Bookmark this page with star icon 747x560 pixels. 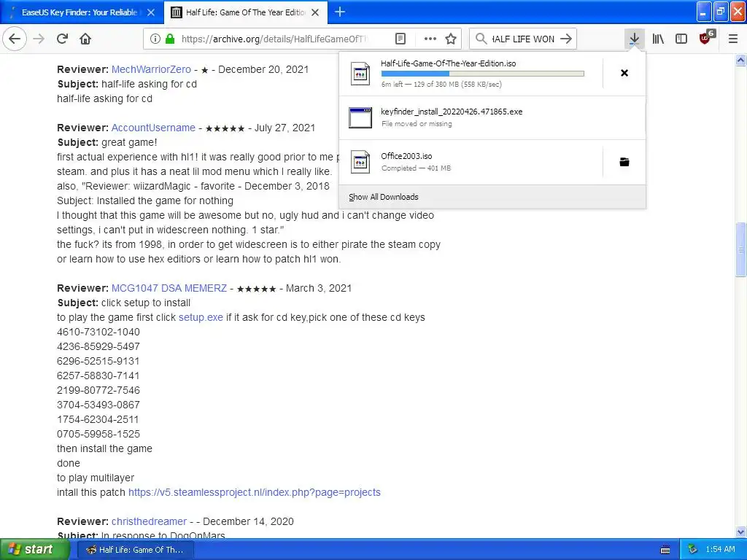coord(451,39)
